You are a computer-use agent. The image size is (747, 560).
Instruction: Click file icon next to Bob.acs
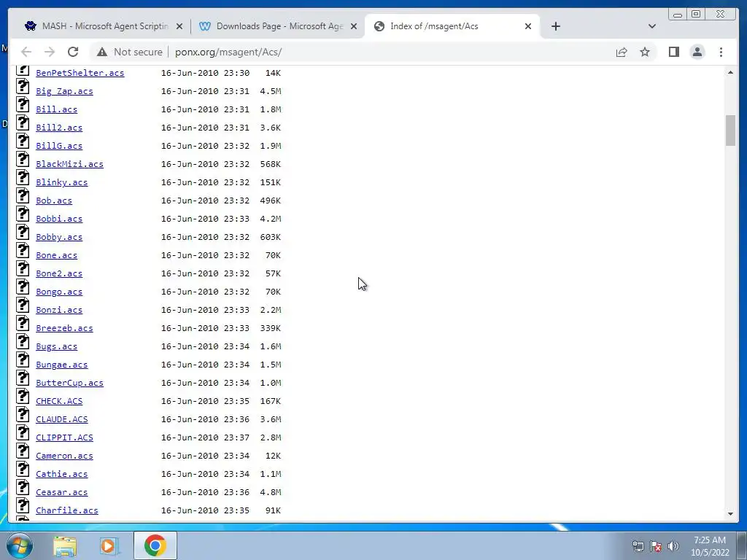pyautogui.click(x=23, y=196)
